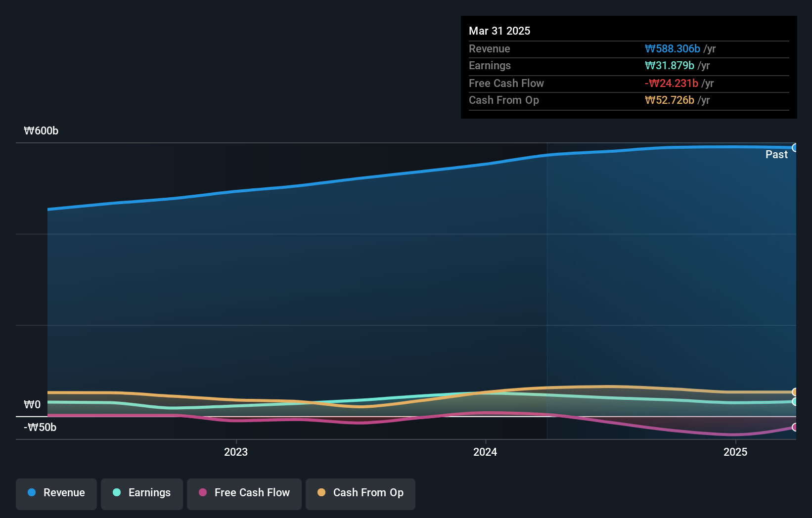
Task: Click the ₩600b axis label
Action: pos(41,131)
